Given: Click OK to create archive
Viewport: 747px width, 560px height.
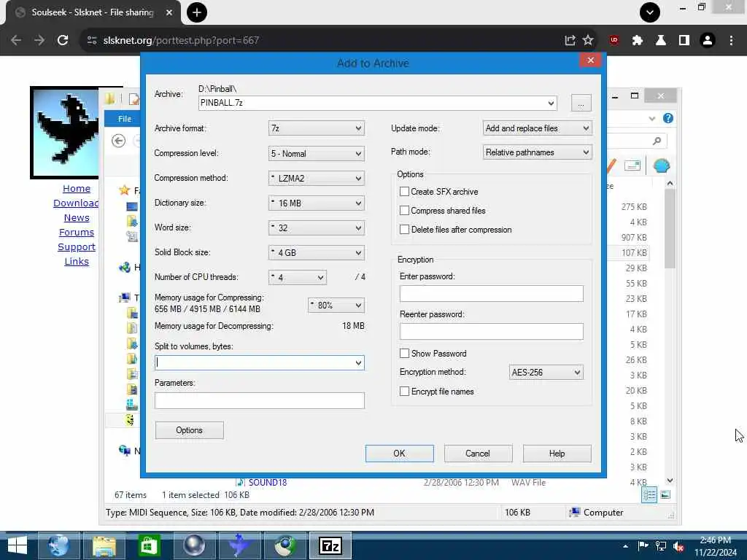Looking at the screenshot, I should pos(399,454).
